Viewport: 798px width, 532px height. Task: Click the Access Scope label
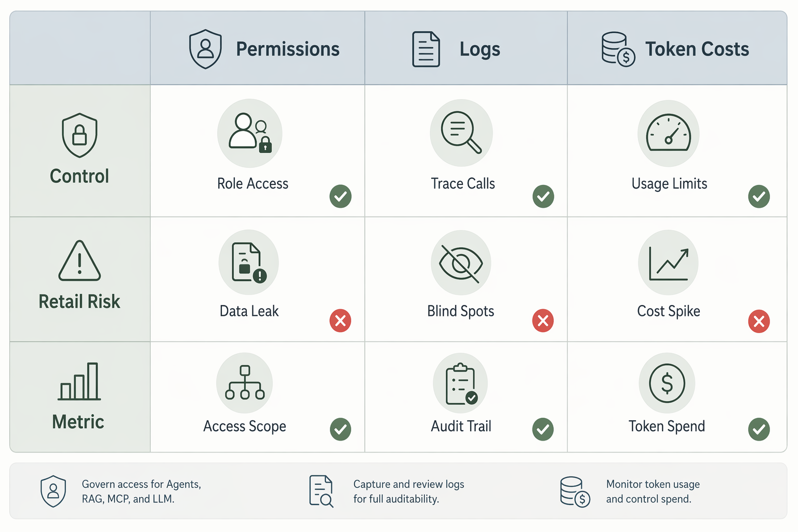click(x=245, y=427)
